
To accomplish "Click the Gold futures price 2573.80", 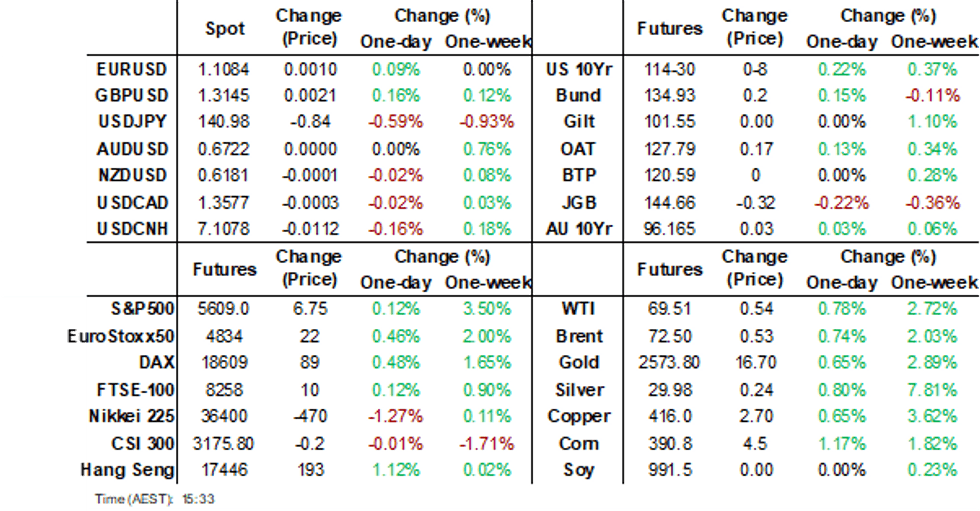I will (x=669, y=363).
